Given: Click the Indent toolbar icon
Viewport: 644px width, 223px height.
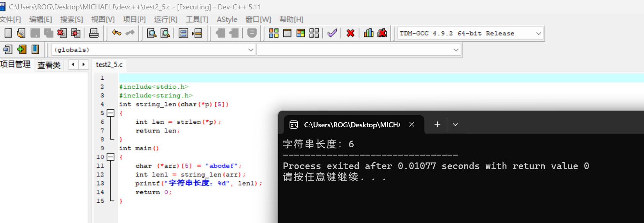Looking at the screenshot, I should click(x=220, y=33).
